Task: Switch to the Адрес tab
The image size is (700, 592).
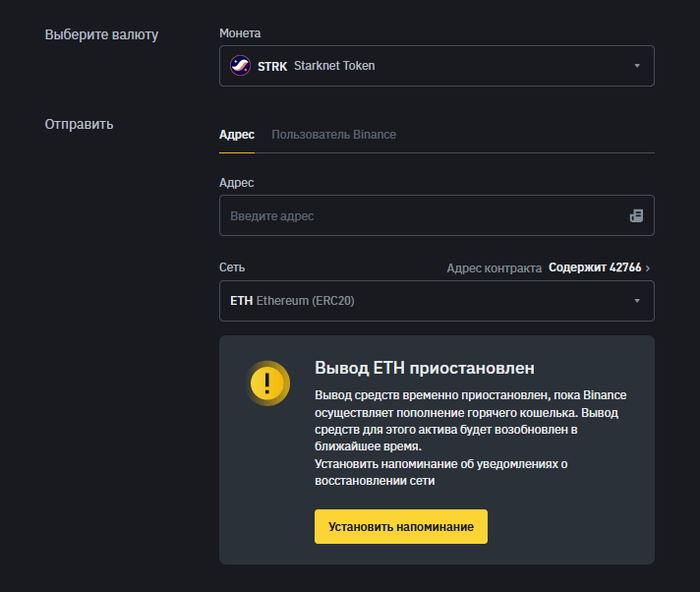Action: tap(237, 135)
